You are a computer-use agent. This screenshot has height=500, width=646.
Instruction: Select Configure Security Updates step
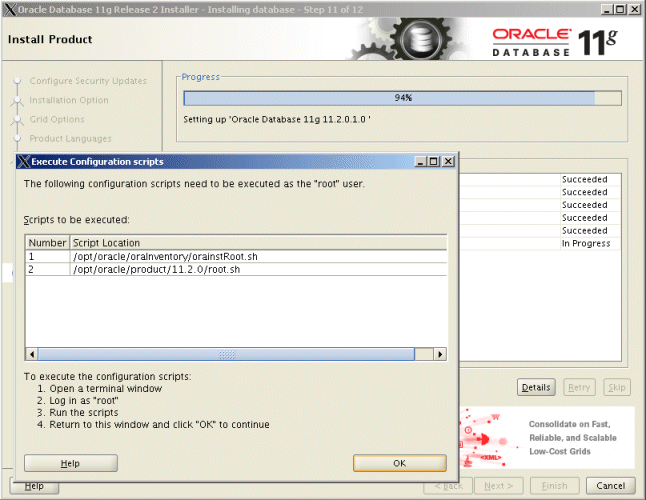click(88, 81)
